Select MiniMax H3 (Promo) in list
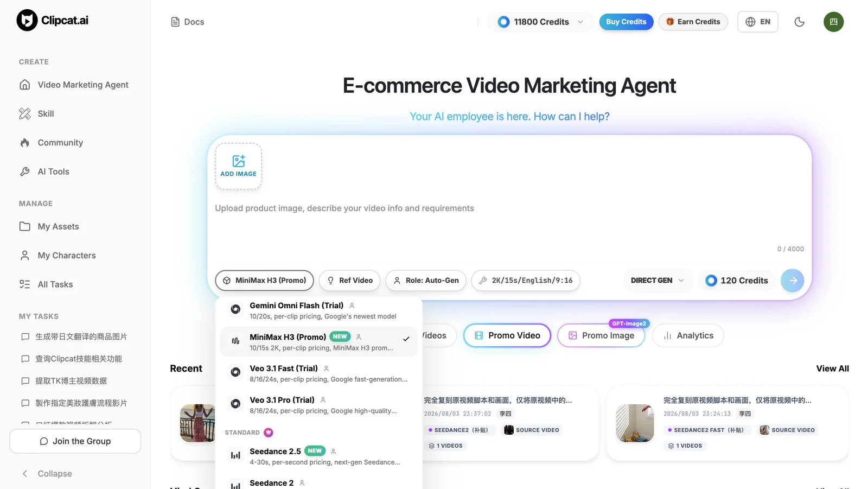This screenshot has height=489, width=868. [x=318, y=342]
